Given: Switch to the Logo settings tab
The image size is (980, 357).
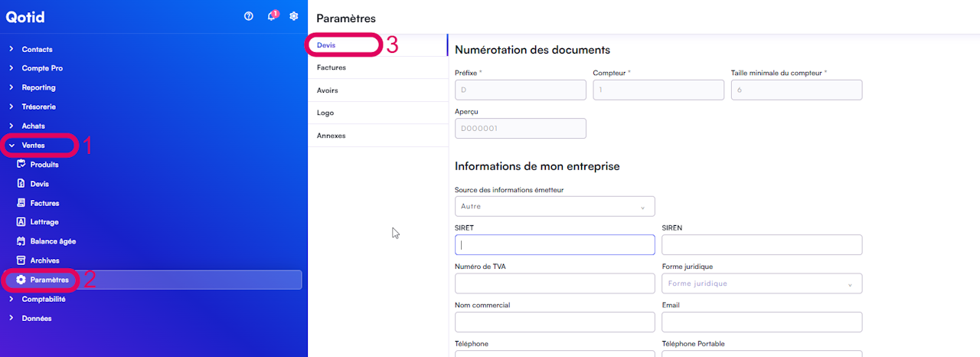Looking at the screenshot, I should coord(325,113).
